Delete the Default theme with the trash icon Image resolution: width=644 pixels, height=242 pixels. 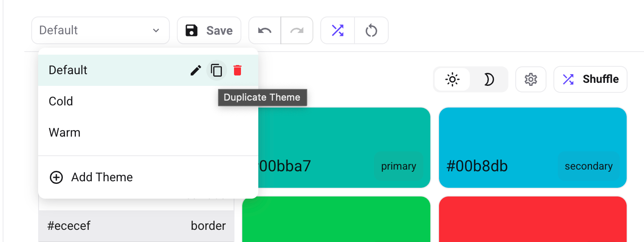(x=237, y=70)
